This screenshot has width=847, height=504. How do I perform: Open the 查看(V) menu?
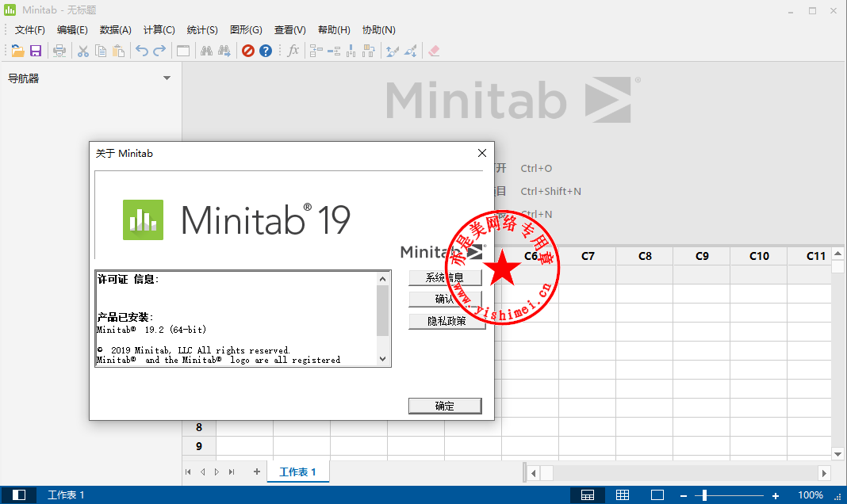289,30
